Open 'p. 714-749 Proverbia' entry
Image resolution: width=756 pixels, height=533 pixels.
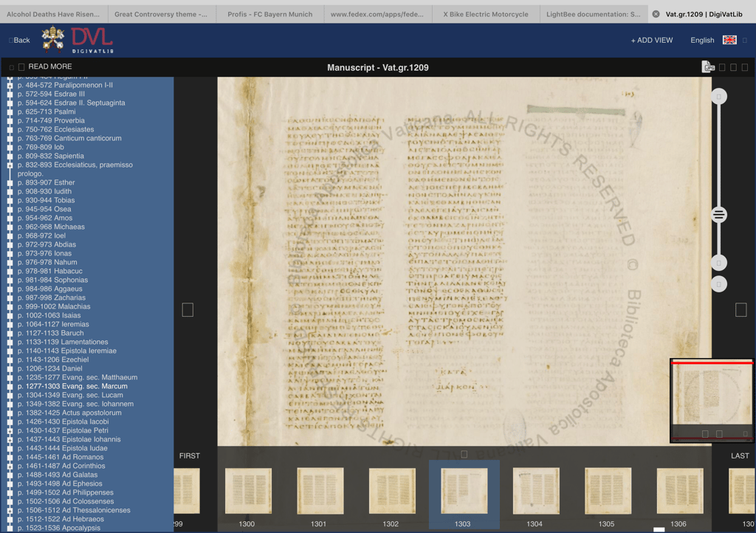pos(51,120)
